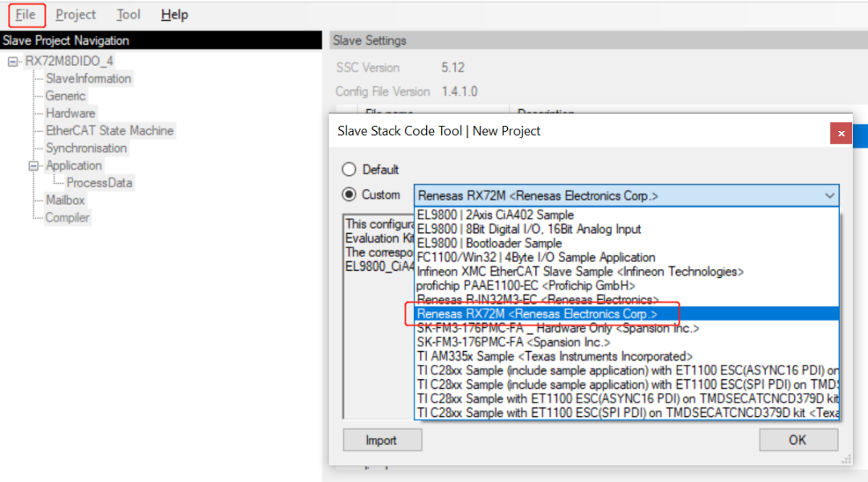The width and height of the screenshot is (868, 482).
Task: Open the Tool menu
Action: tap(128, 14)
